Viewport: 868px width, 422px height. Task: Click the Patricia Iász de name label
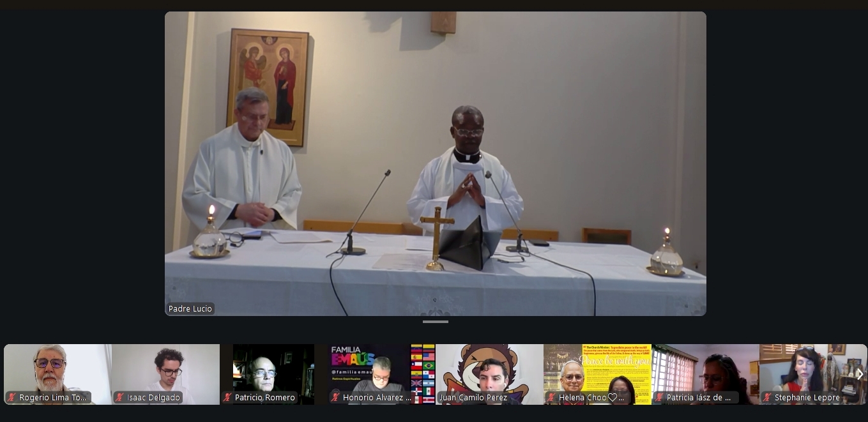(x=698, y=398)
